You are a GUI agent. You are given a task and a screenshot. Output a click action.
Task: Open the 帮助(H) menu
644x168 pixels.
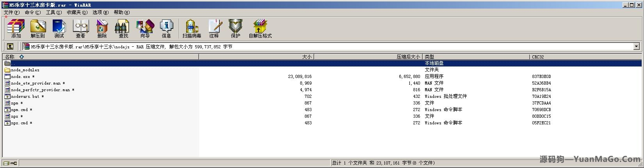pos(122,12)
